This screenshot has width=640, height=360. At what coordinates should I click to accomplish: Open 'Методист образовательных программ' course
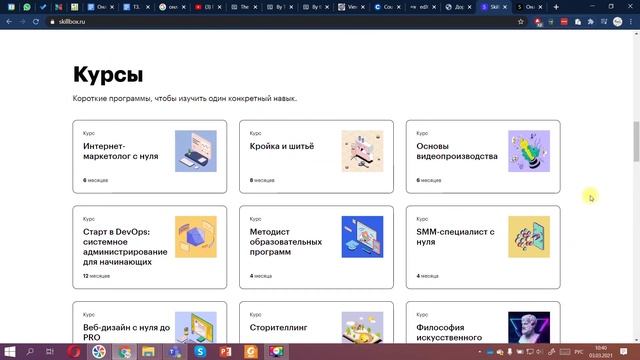click(x=316, y=247)
